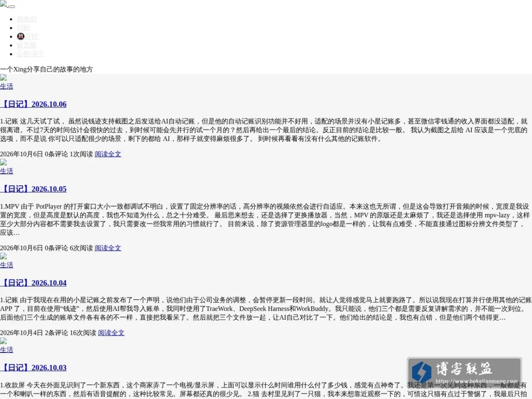
Task: Select 生活 category above 2026.10.06 post
Action: (7, 86)
